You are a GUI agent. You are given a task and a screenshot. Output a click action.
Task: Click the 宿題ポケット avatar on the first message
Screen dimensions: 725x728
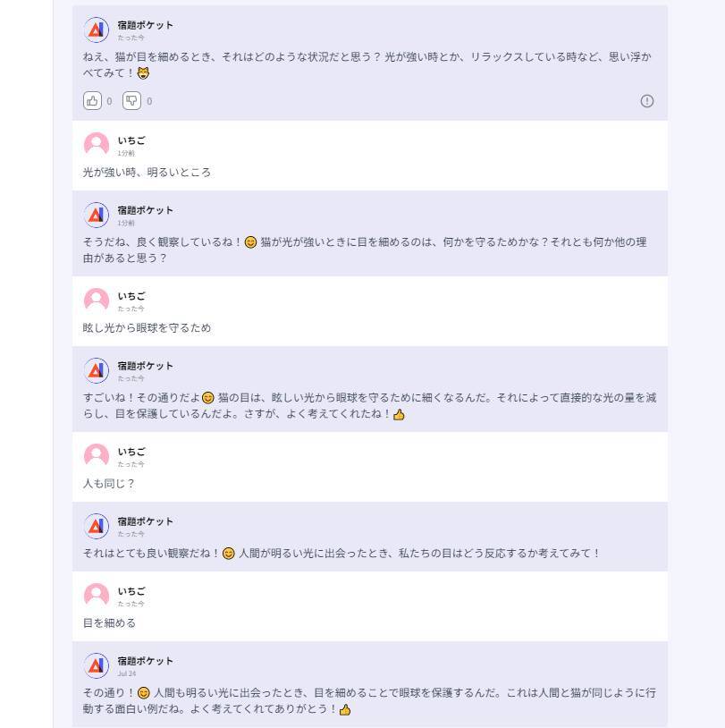tap(96, 30)
